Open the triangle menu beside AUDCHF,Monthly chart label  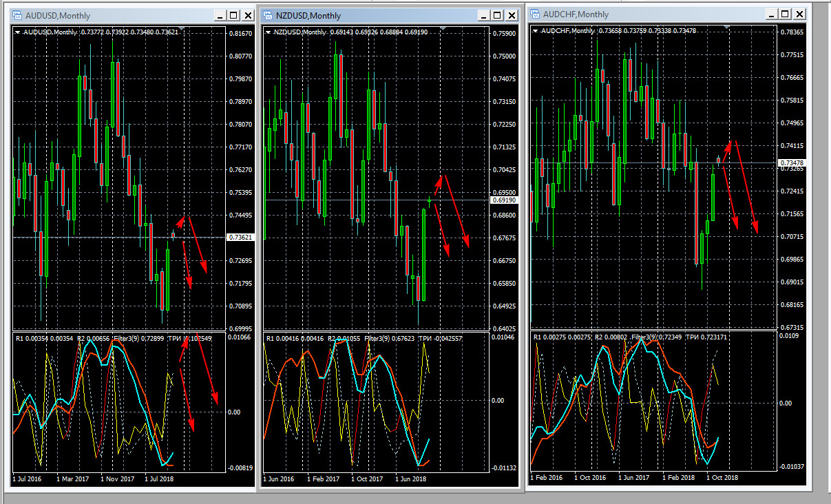coord(535,30)
